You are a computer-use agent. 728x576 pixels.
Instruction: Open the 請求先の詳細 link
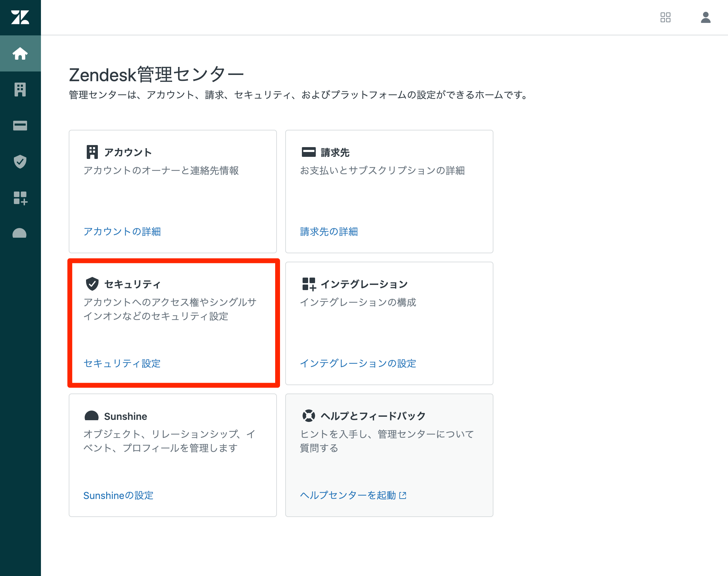point(329,231)
